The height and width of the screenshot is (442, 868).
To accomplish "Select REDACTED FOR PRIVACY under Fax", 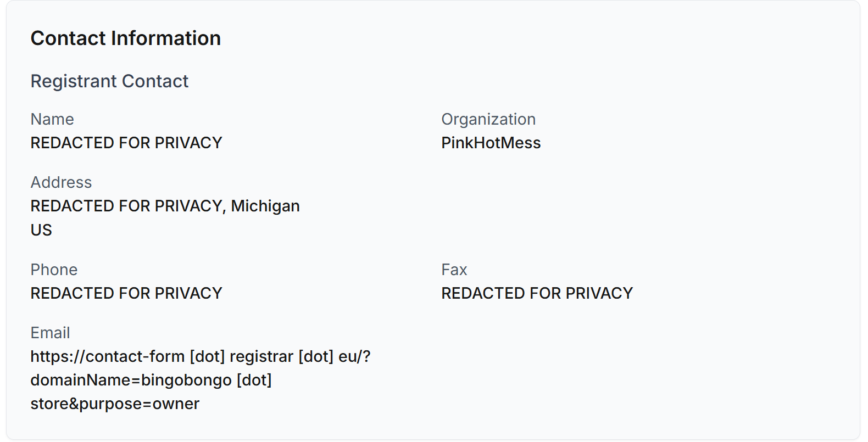I will click(537, 293).
